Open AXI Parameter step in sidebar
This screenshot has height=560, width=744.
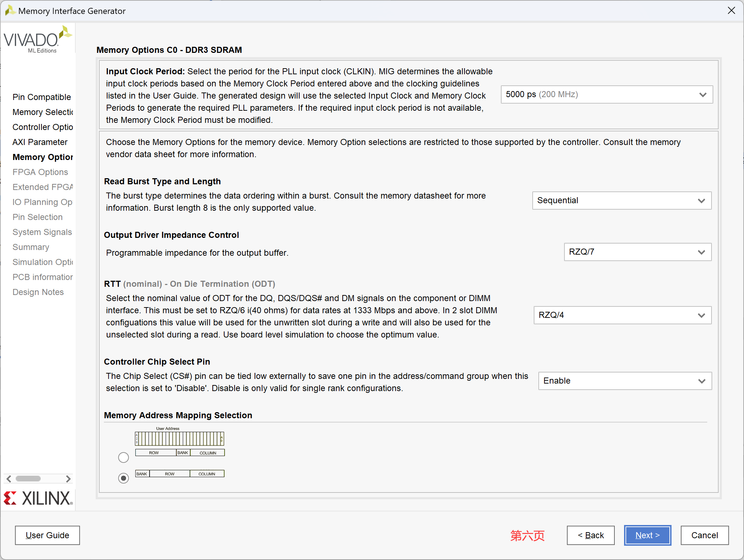tap(40, 142)
